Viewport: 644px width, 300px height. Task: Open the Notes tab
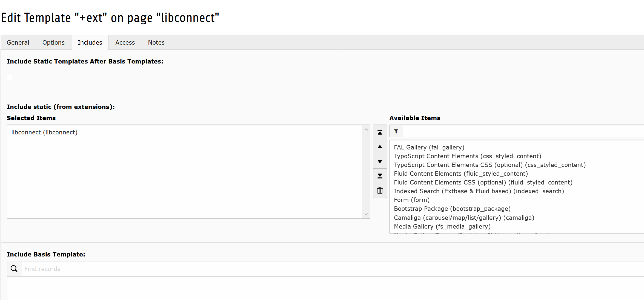point(156,42)
